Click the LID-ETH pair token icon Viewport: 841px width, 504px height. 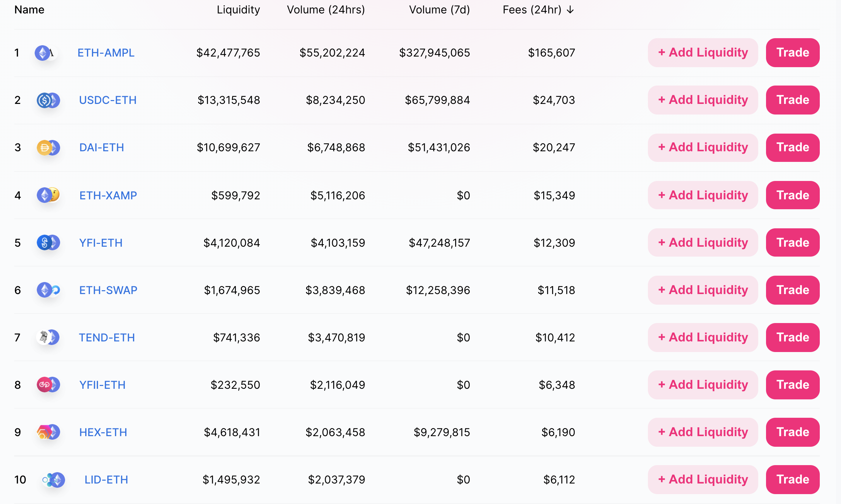tap(54, 480)
